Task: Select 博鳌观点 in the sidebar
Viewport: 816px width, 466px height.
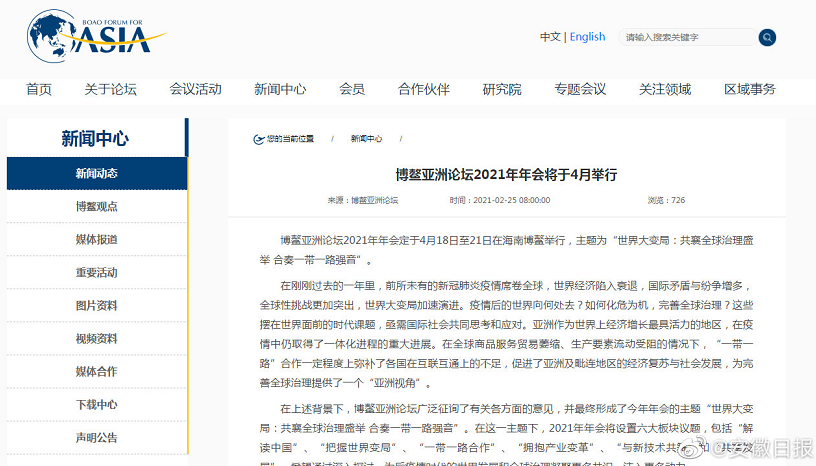Action: point(97,207)
